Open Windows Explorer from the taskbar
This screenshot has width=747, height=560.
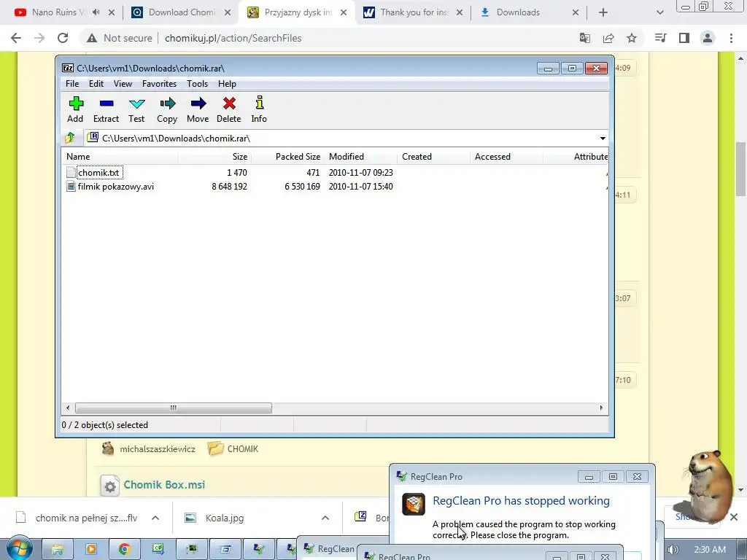(x=58, y=550)
